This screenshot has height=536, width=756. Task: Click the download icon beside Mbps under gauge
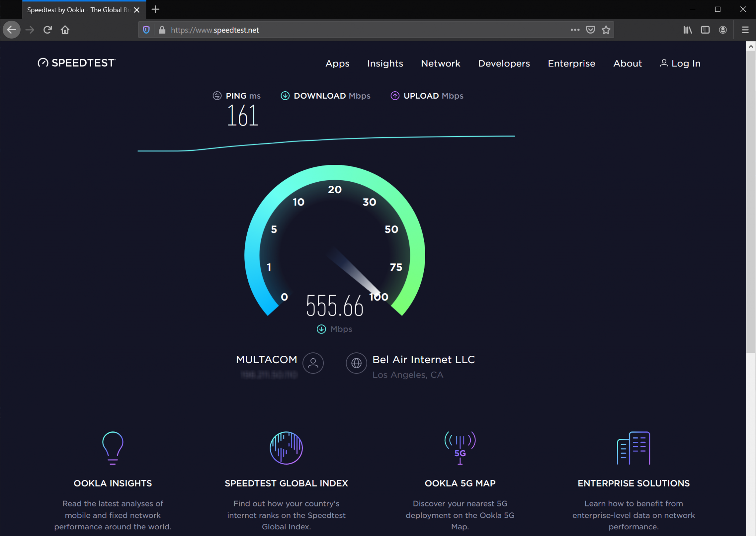[321, 329]
